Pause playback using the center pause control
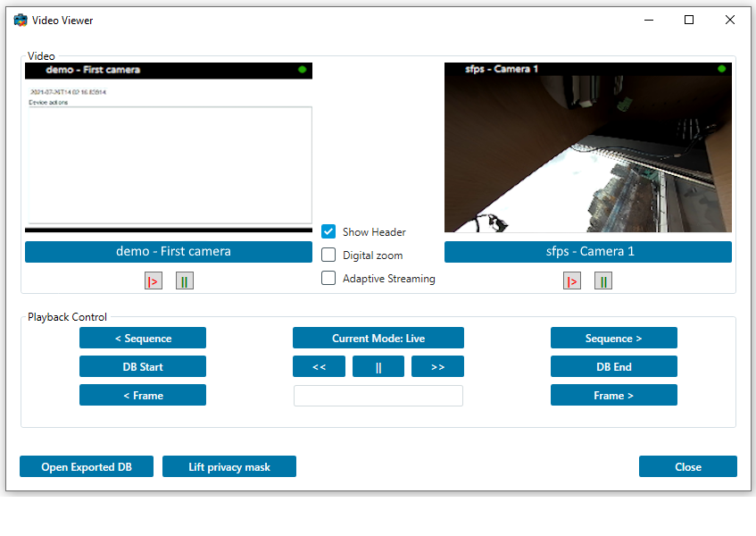Image resolution: width=756 pixels, height=536 pixels. 378,365
